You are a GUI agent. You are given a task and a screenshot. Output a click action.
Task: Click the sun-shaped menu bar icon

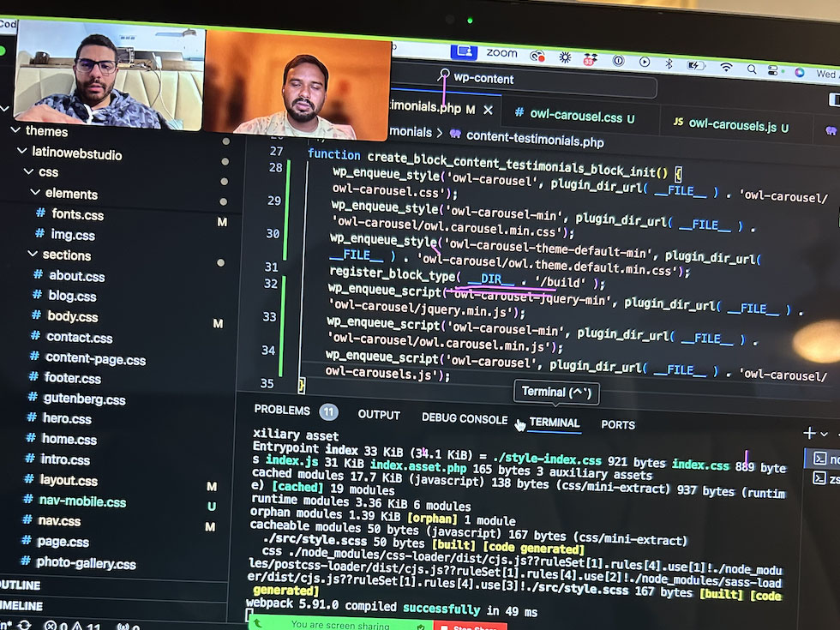tap(565, 57)
